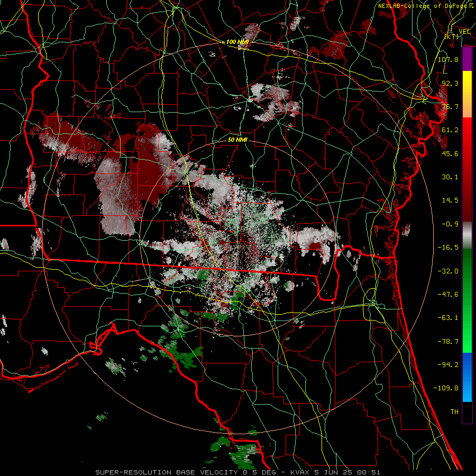This screenshot has width=476, height=476.
Task: Click the VEL legend title
Action: coord(464,31)
